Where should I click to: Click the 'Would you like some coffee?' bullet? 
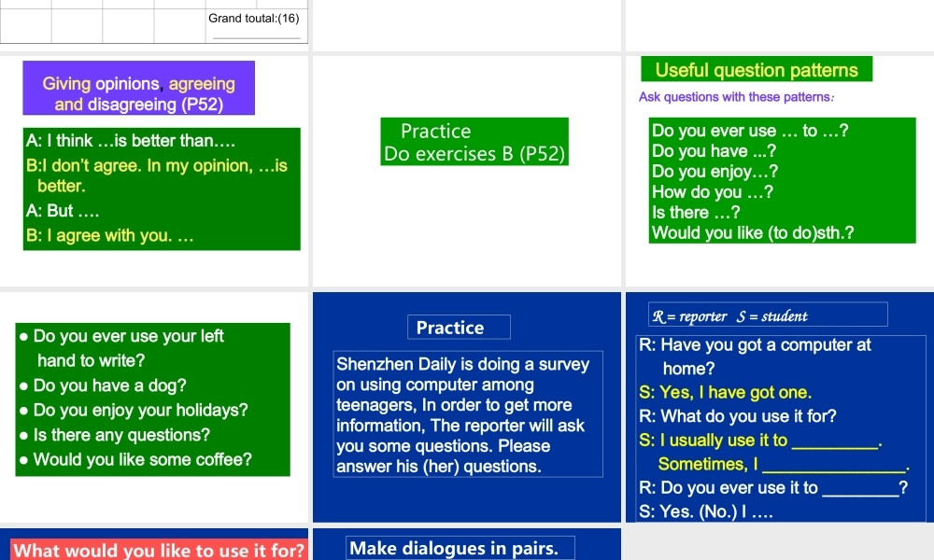(135, 459)
